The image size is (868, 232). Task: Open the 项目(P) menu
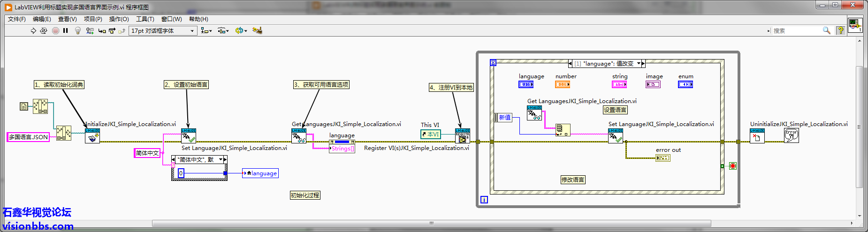[x=93, y=19]
